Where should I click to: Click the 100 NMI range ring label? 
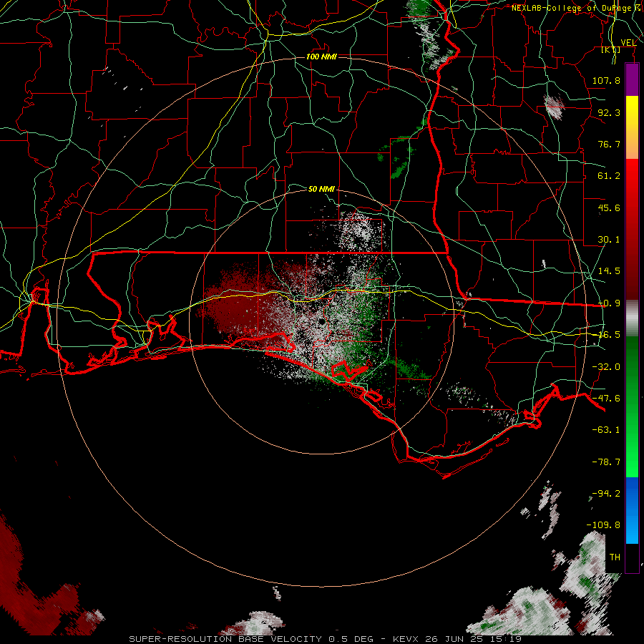point(321,57)
